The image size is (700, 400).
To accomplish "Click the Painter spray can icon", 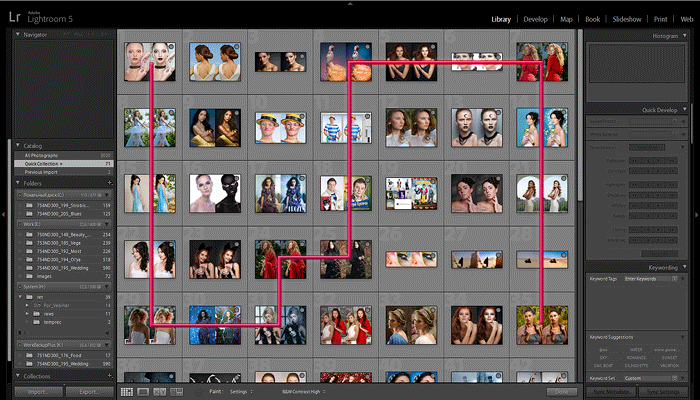I will pyautogui.click(x=199, y=392).
